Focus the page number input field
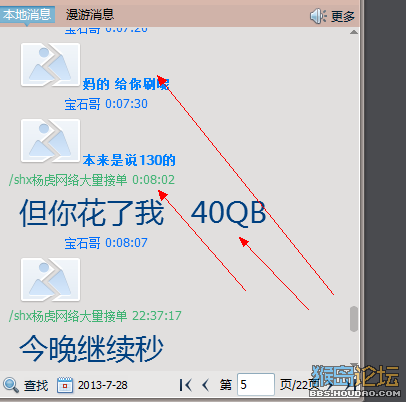 click(256, 385)
